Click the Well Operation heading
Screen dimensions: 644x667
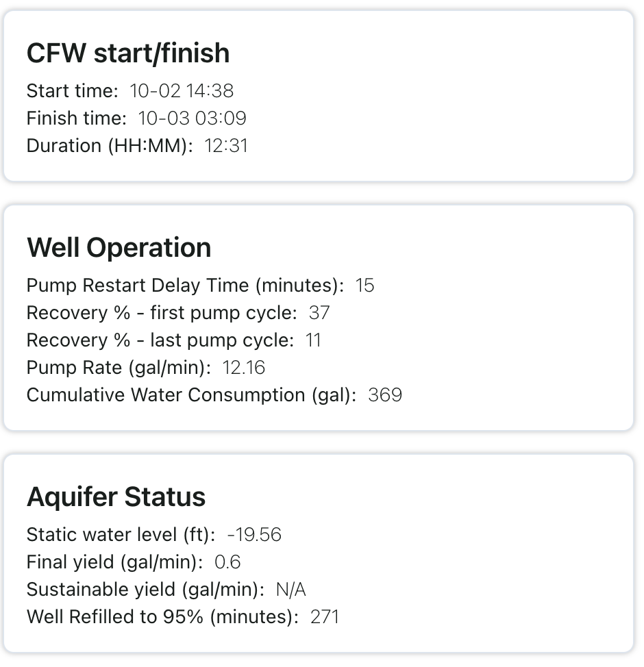click(119, 248)
